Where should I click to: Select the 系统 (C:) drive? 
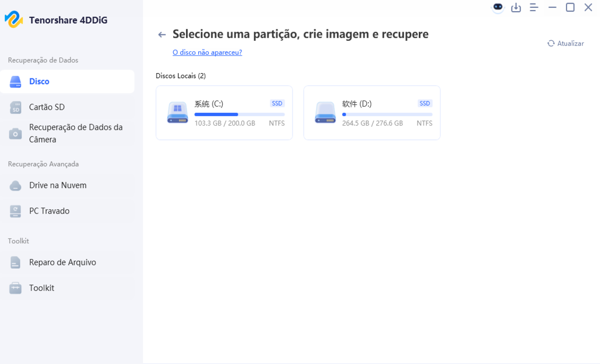[224, 112]
